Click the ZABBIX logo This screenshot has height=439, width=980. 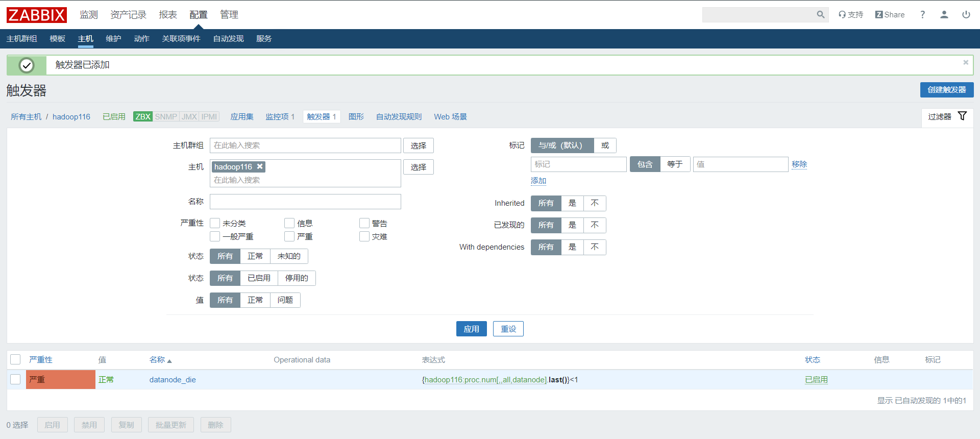coord(37,15)
